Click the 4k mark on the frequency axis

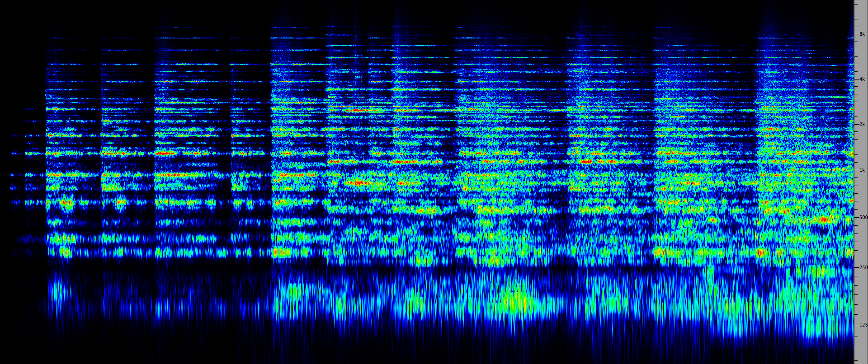tap(862, 79)
